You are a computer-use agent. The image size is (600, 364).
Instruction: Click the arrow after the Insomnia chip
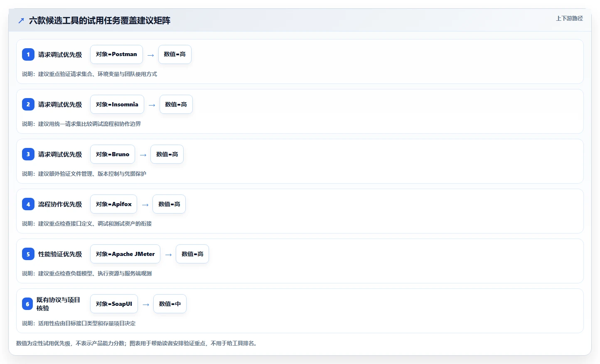[152, 105]
